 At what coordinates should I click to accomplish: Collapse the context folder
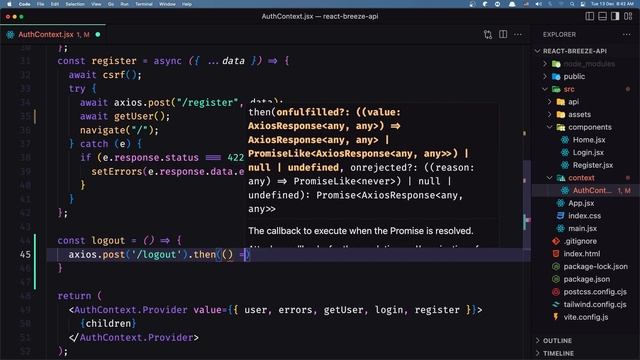[x=549, y=178]
